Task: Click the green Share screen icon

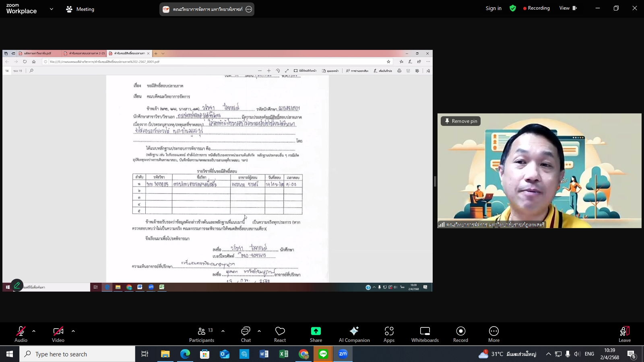Action: (x=316, y=331)
